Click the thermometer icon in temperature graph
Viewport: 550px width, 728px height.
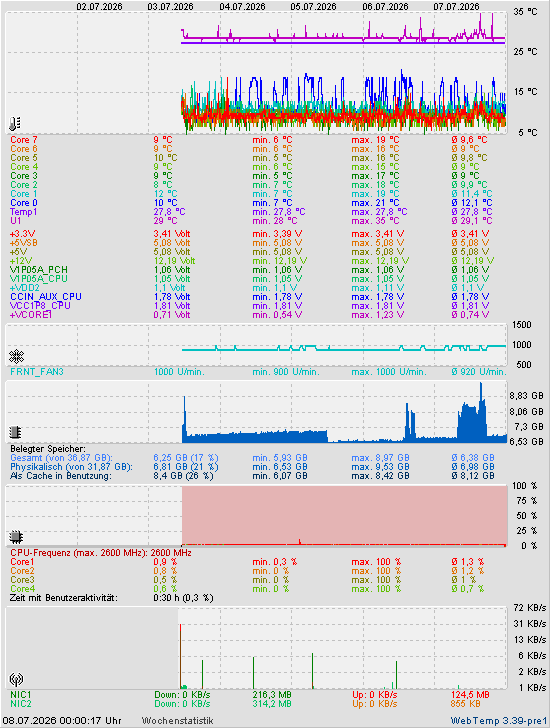pyautogui.click(x=15, y=124)
